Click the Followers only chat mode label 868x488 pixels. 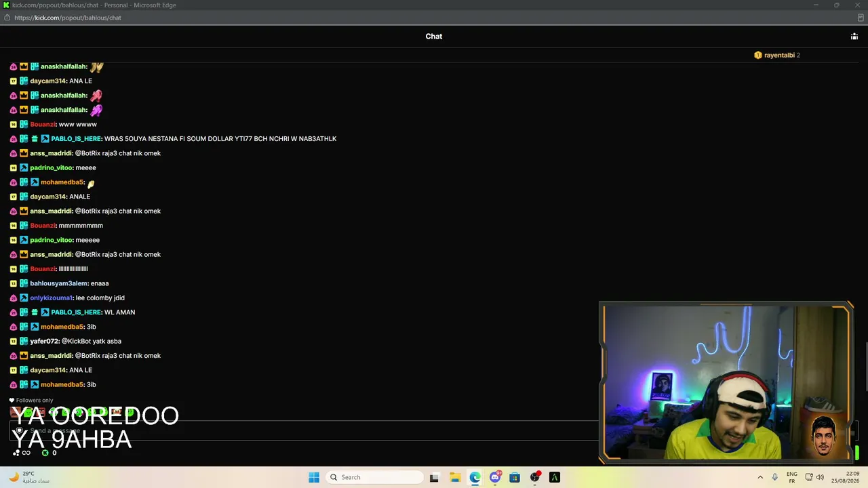click(x=31, y=401)
